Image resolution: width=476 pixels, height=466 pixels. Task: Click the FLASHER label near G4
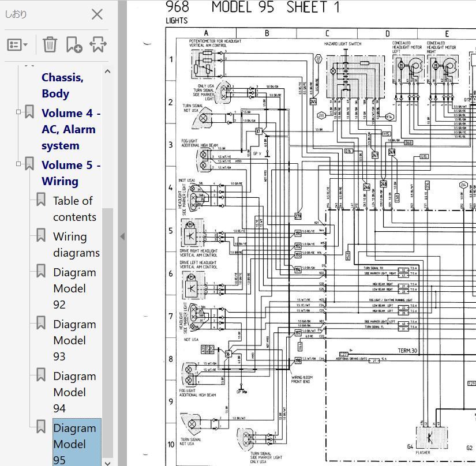(423, 452)
